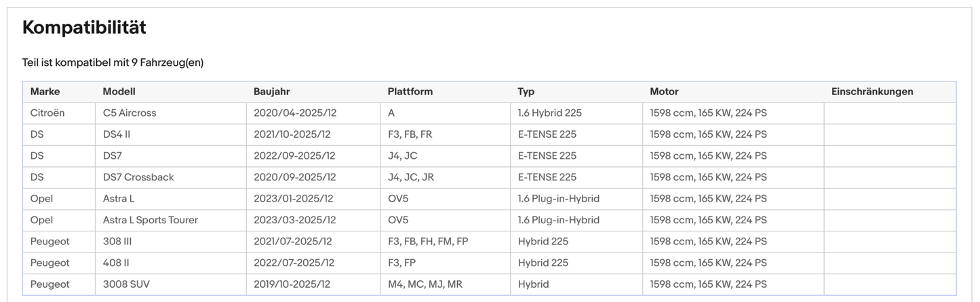Click the Modell column header

coord(119,92)
